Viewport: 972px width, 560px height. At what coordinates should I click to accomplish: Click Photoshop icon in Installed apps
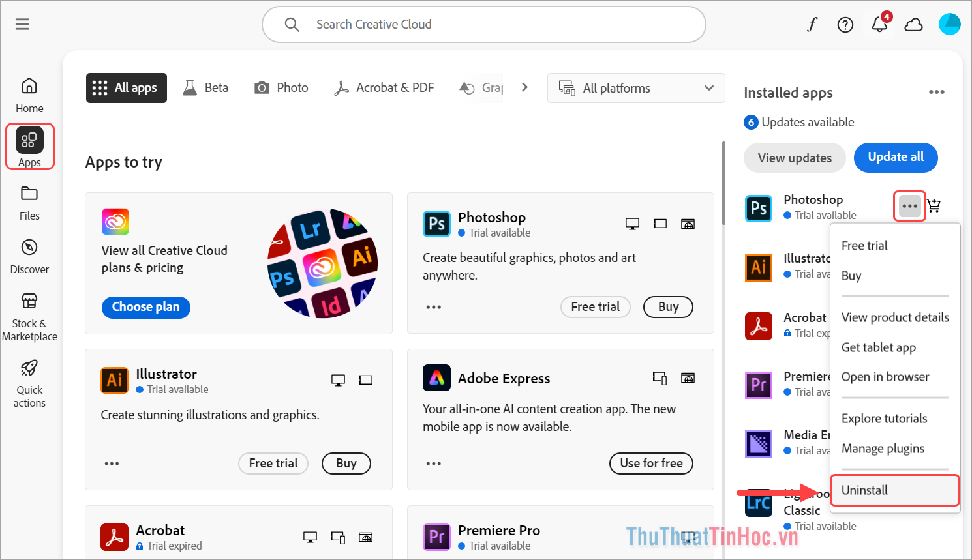(x=759, y=208)
